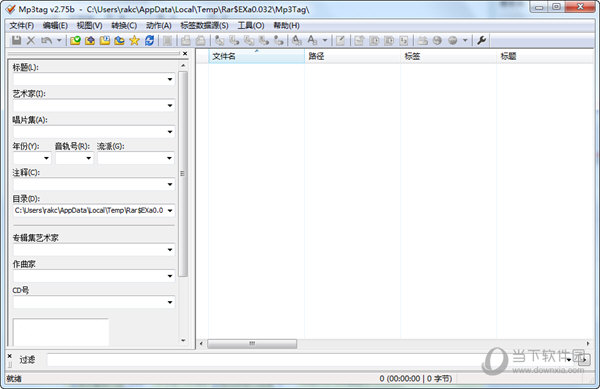The width and height of the screenshot is (600, 389).
Task: Click the Paste tag icon
Action: (200, 40)
